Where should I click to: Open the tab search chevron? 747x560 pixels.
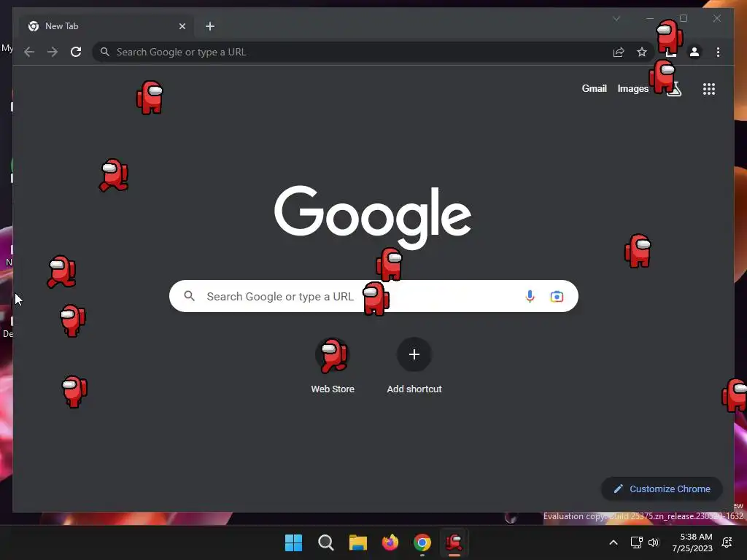click(616, 18)
